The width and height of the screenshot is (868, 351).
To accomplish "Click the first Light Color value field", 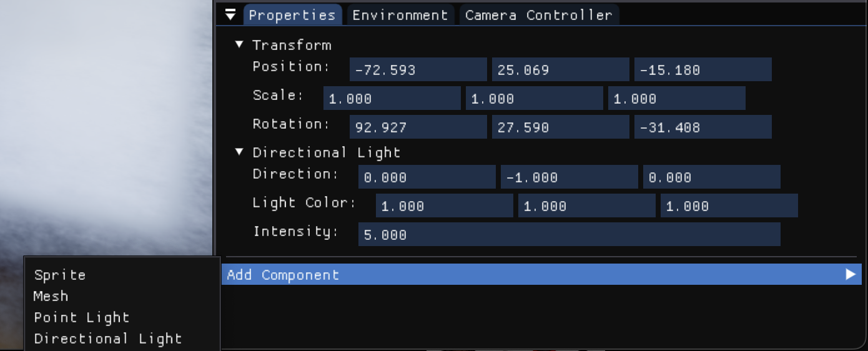I will [x=444, y=206].
